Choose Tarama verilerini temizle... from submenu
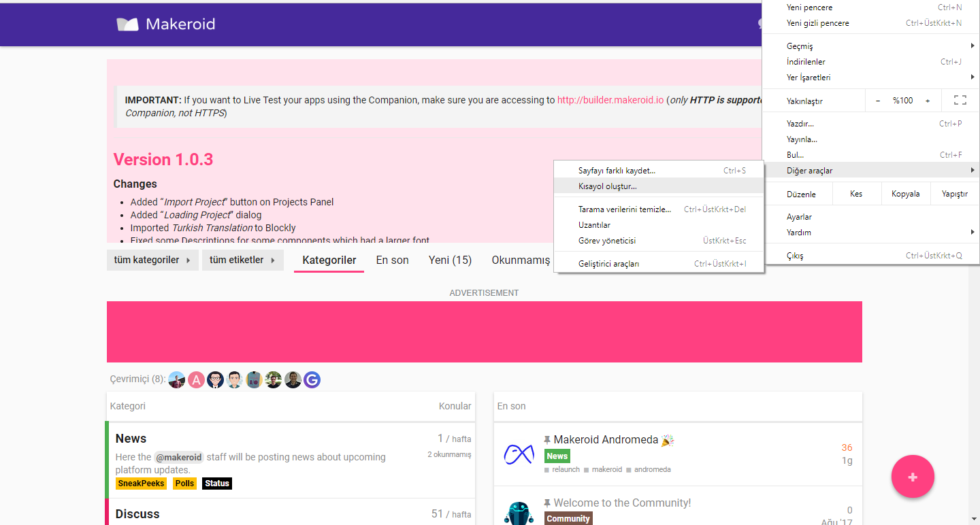980x525 pixels. (659, 209)
